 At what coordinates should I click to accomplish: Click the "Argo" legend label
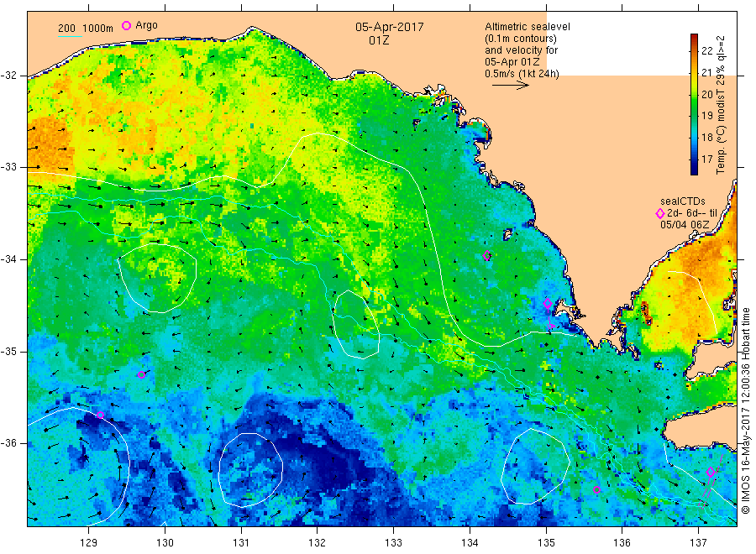(x=146, y=25)
